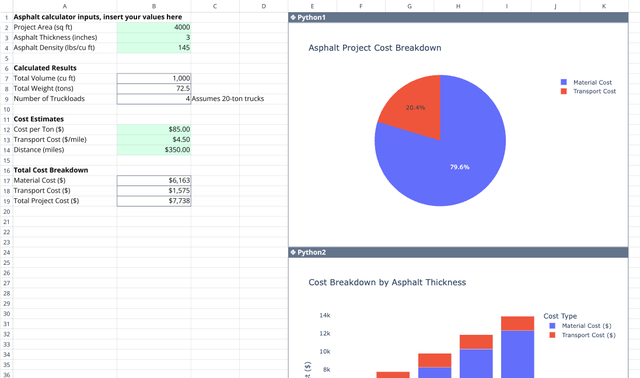
Task: Select Total Weight result cell 72.5
Action: [x=154, y=89]
